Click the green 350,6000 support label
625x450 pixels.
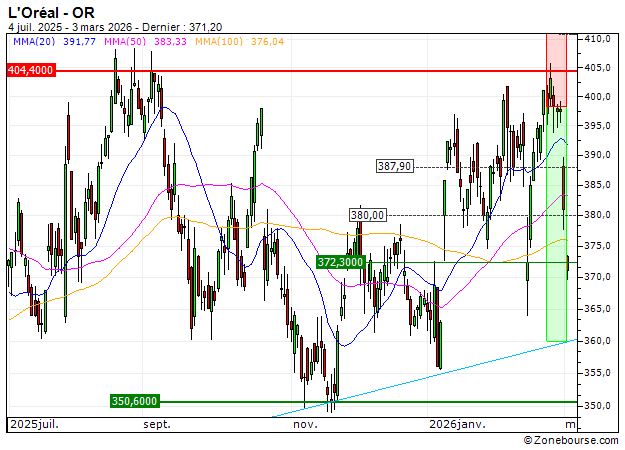click(x=134, y=401)
